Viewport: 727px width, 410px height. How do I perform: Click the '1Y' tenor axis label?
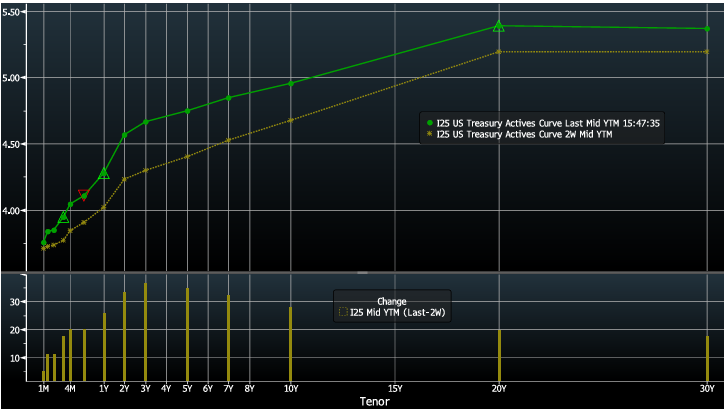(x=104, y=389)
